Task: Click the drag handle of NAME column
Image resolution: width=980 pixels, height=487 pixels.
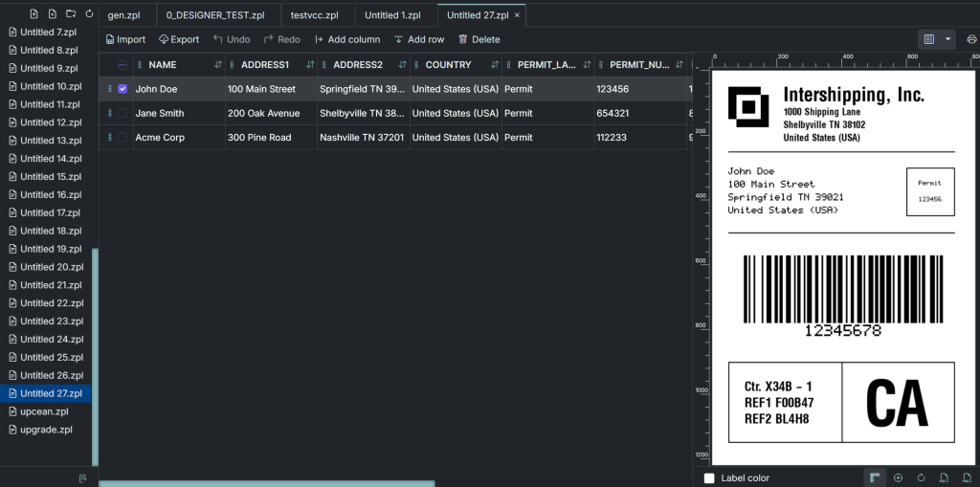Action: coord(140,65)
